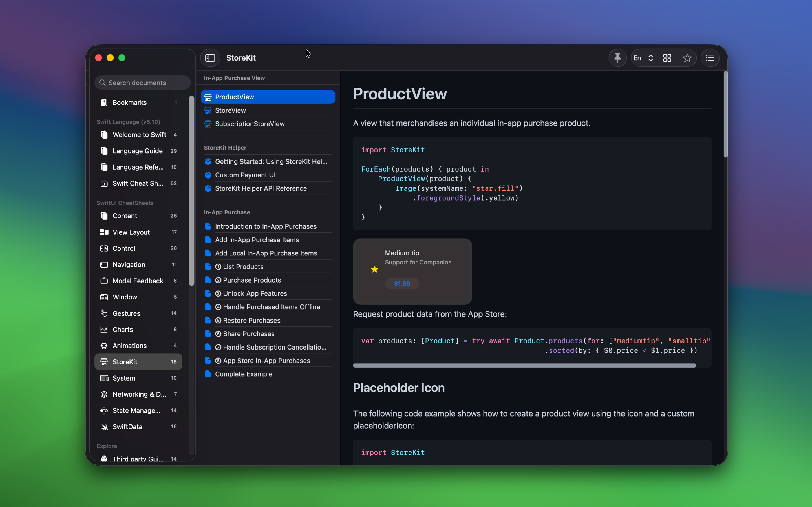Image resolution: width=812 pixels, height=507 pixels.
Task: Toggle the Bookmarks sidebar entry
Action: click(129, 102)
